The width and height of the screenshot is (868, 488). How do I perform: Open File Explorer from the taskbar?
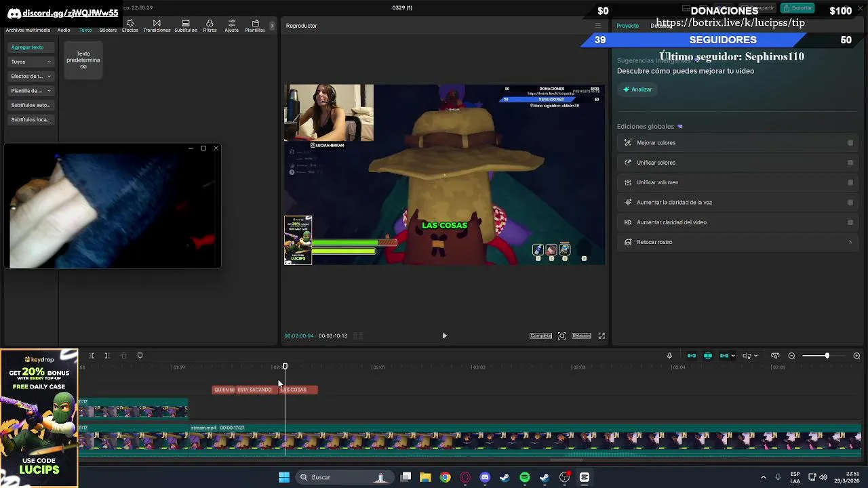[425, 477]
